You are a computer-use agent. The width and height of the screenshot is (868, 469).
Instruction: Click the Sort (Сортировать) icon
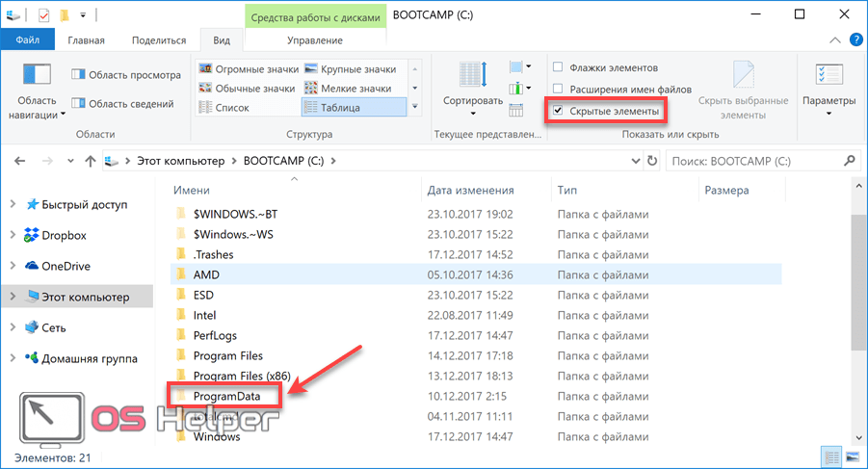point(472,79)
